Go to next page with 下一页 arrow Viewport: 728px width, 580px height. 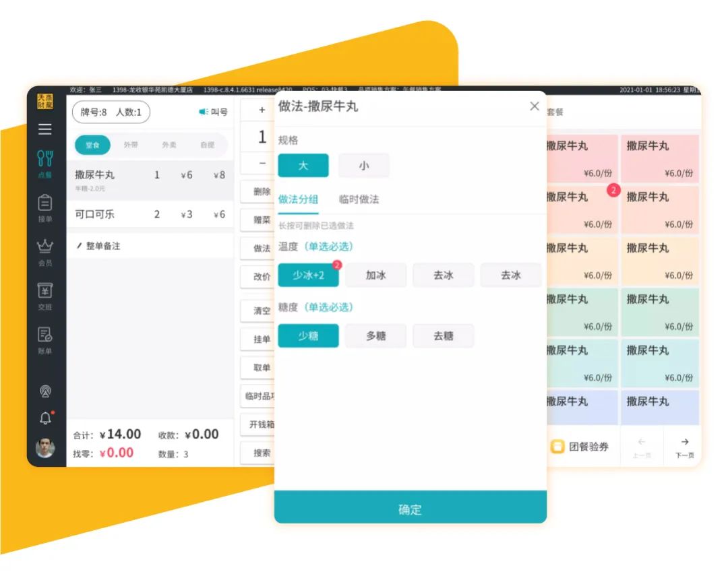(684, 446)
